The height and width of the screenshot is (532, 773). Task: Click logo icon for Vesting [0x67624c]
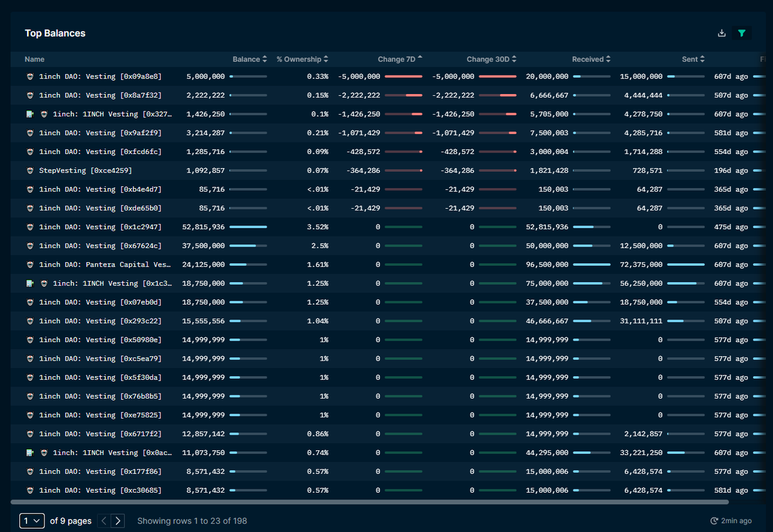[30, 246]
